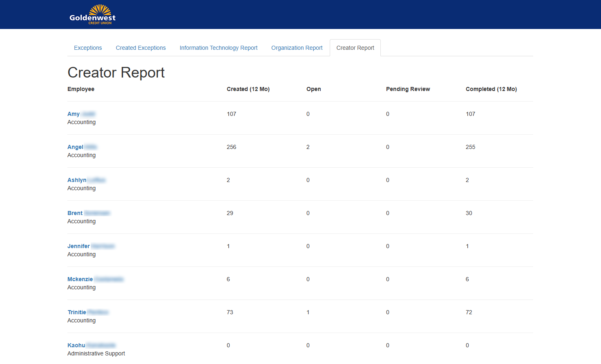The image size is (601, 364).
Task: Open the Created Exceptions tab
Action: point(141,48)
